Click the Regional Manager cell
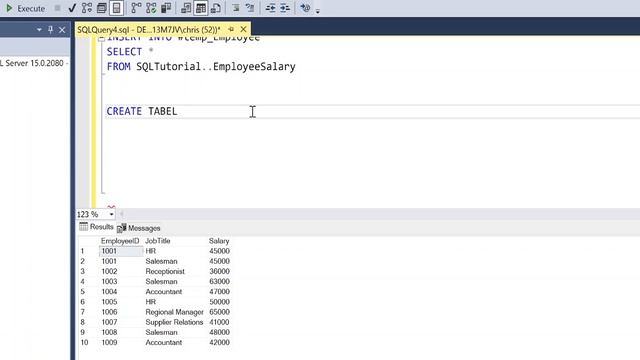The image size is (640, 360). 174,312
